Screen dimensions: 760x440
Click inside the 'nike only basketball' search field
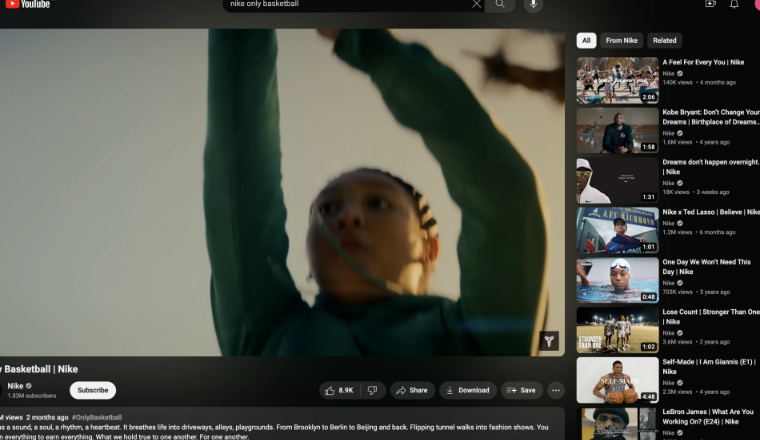(x=340, y=4)
